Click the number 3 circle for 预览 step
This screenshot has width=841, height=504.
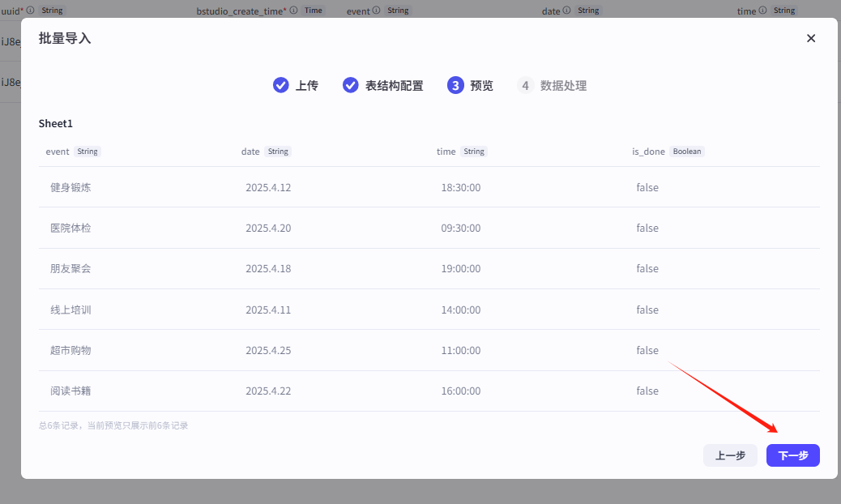(x=455, y=85)
